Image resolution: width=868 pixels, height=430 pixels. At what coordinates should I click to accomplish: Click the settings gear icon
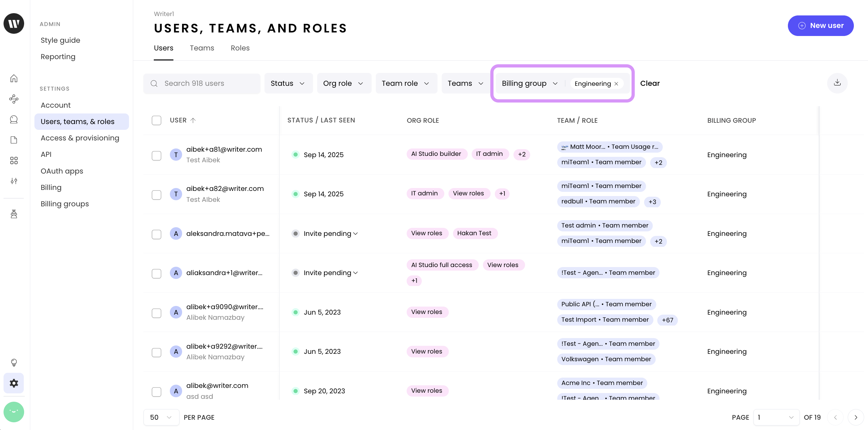(14, 383)
